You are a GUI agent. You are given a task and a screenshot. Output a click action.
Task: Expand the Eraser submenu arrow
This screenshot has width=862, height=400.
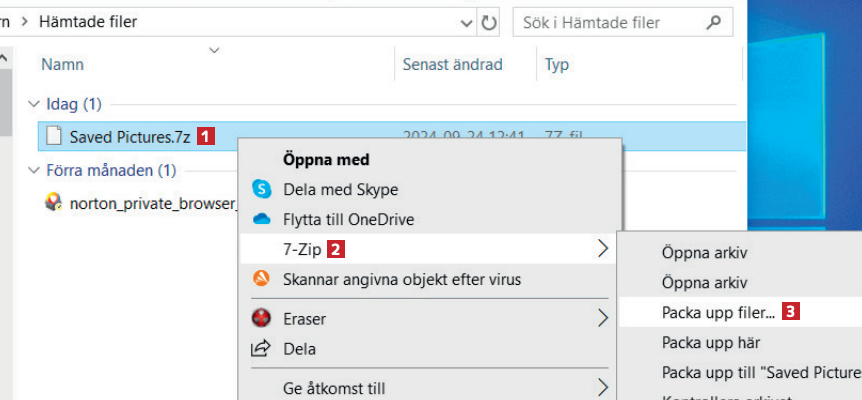pyautogui.click(x=603, y=319)
